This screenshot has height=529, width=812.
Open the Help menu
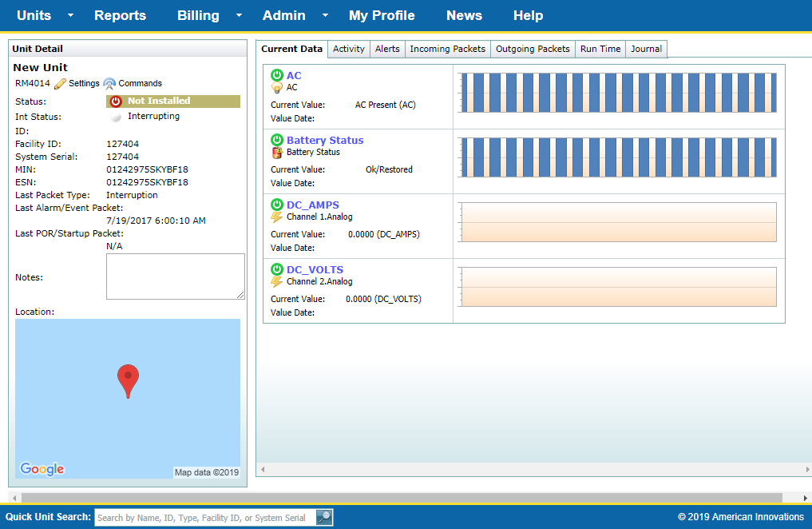point(529,15)
